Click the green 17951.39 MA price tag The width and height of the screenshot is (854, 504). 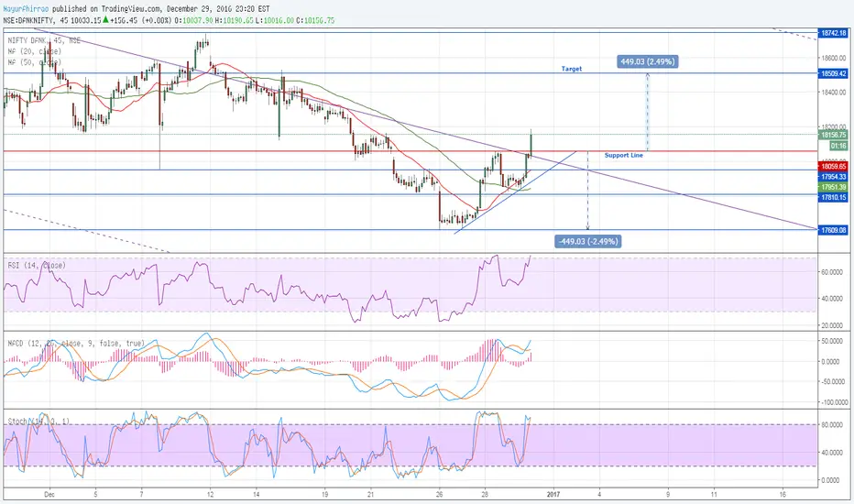[833, 187]
